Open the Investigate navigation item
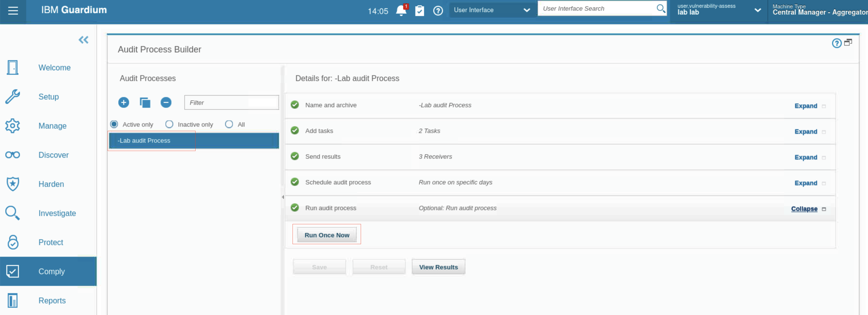This screenshot has width=868, height=315. [57, 213]
